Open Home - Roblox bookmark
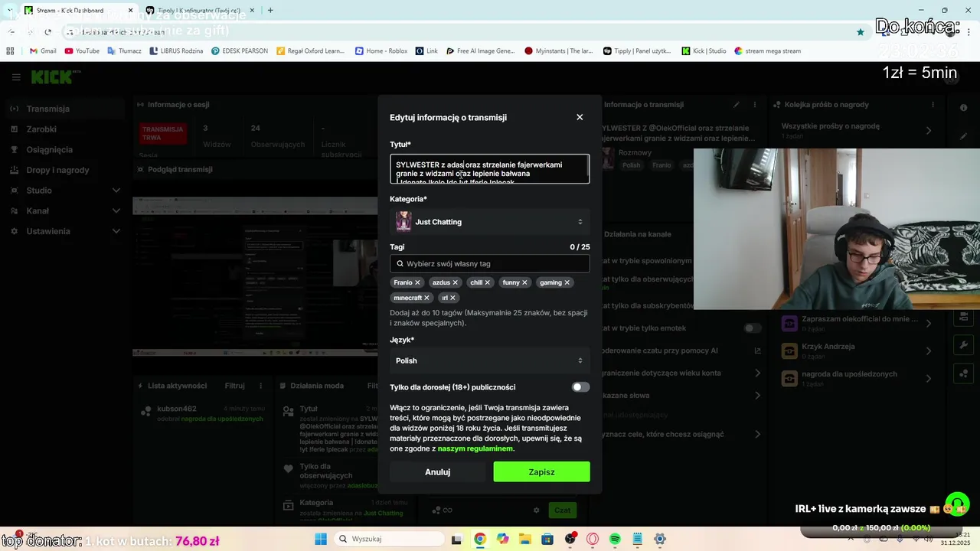 [x=381, y=51]
